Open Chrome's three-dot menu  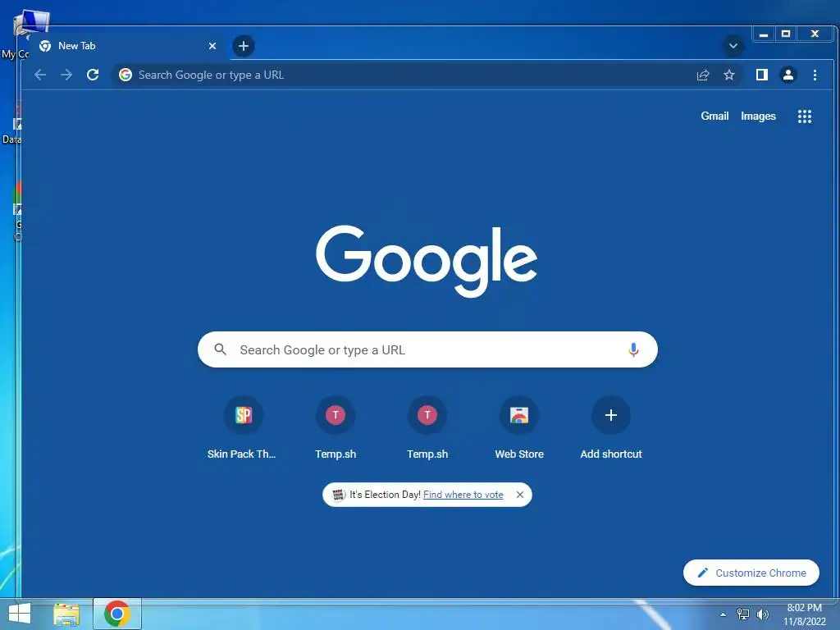[815, 75]
